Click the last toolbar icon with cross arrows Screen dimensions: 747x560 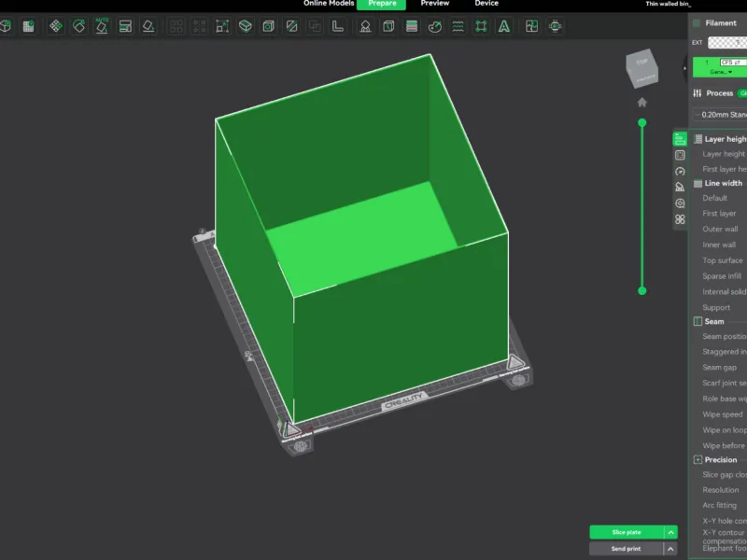coord(555,26)
